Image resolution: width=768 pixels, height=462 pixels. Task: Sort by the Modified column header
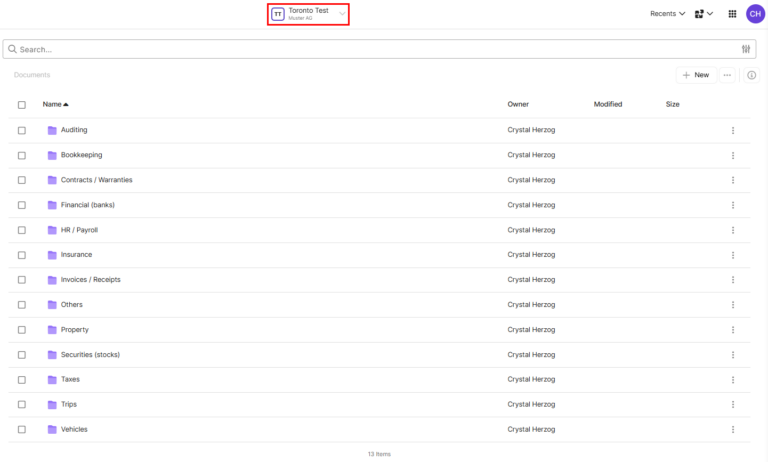tap(607, 104)
